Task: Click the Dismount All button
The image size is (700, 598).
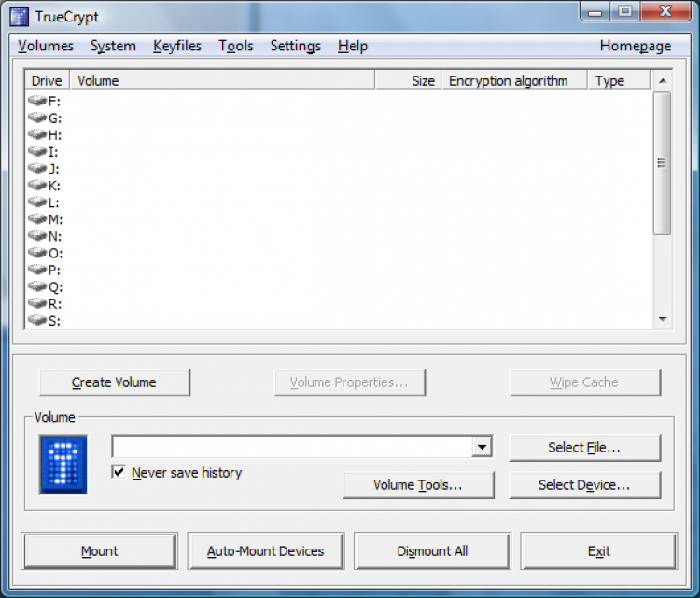Action: click(432, 551)
